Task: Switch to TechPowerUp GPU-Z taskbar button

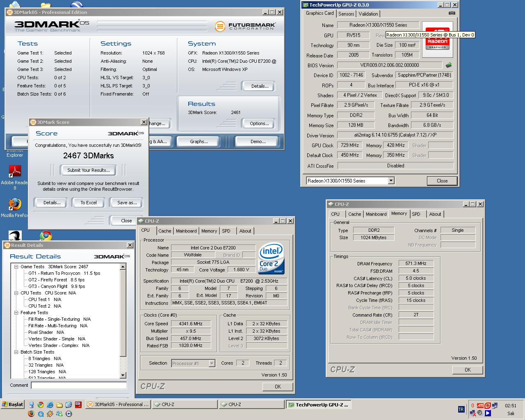Action: click(x=318, y=404)
